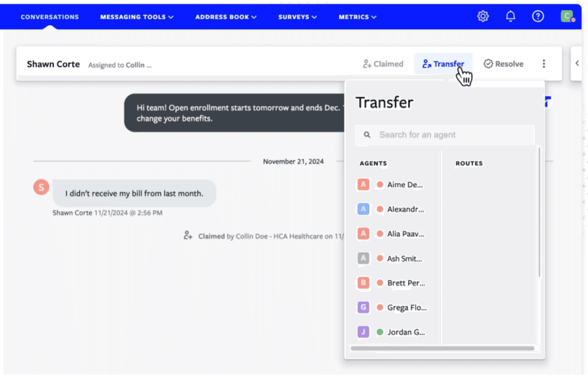
Task: Click the magnifier icon in agent search
Action: [367, 136]
